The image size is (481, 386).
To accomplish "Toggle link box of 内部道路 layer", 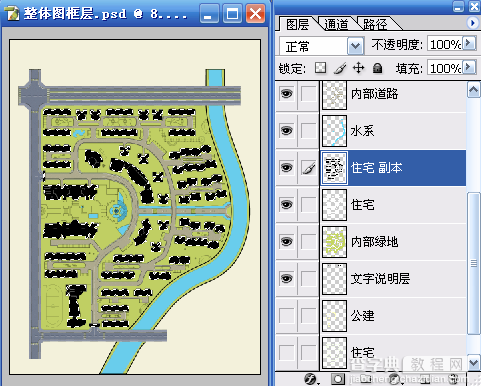I will pyautogui.click(x=309, y=94).
